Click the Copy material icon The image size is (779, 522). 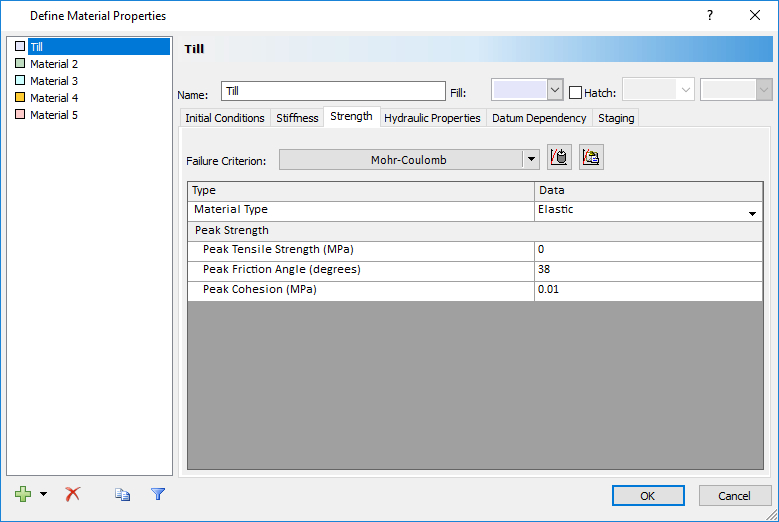click(x=123, y=495)
